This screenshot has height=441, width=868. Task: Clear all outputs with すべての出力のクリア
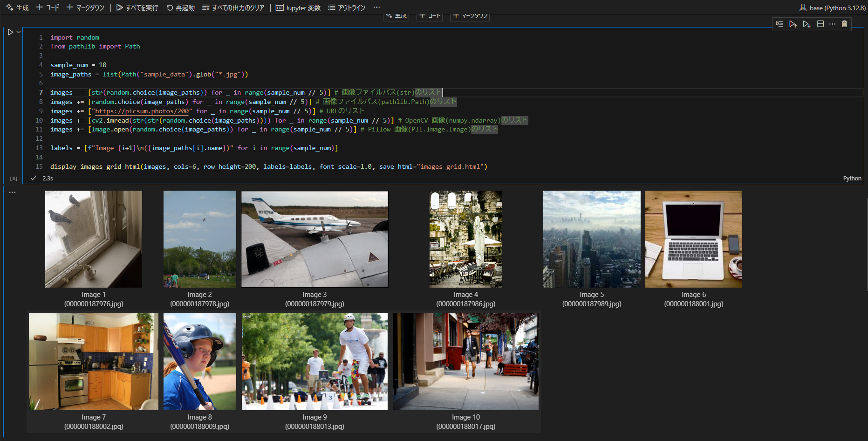click(233, 7)
